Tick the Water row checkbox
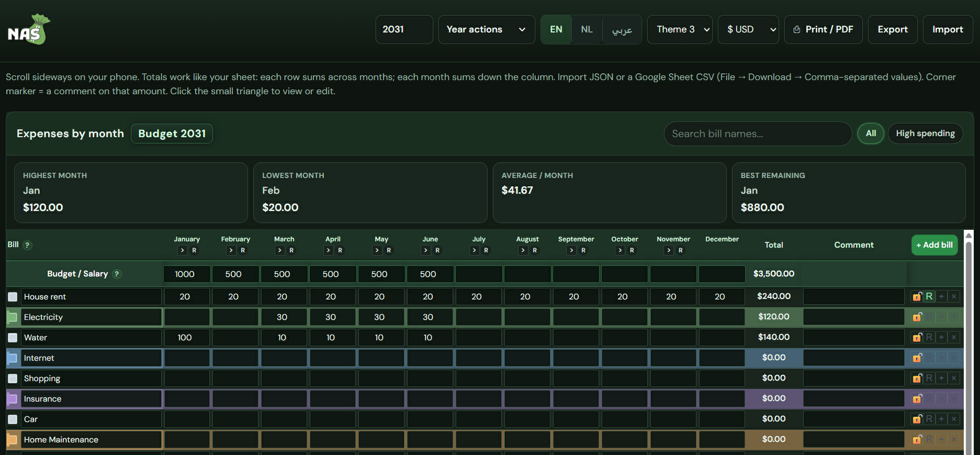980x455 pixels. [13, 338]
